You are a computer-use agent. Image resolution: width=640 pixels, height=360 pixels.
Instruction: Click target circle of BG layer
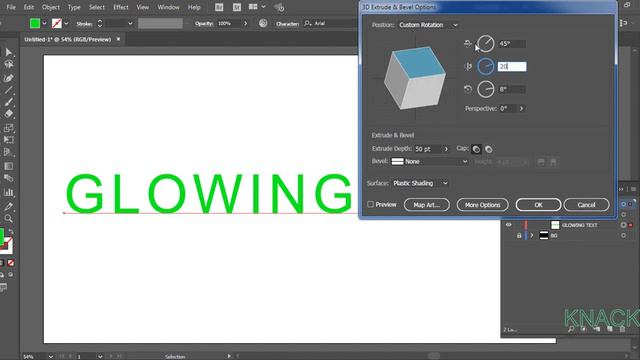623,236
